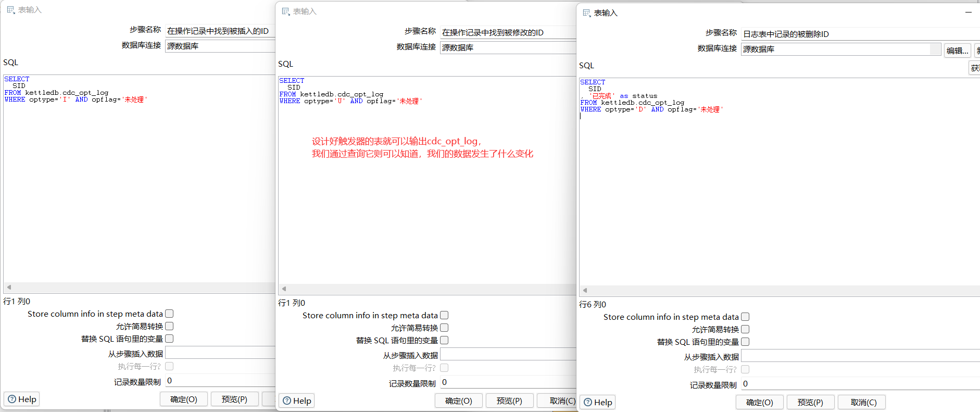
Task: Enable Store column info checkbox in right window
Action: pos(745,317)
